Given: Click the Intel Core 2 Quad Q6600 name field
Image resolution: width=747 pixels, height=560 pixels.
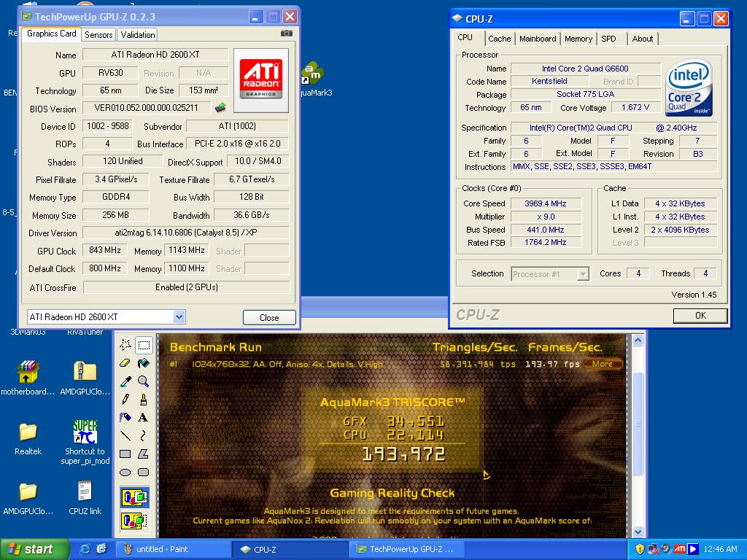Looking at the screenshot, I should coord(586,69).
